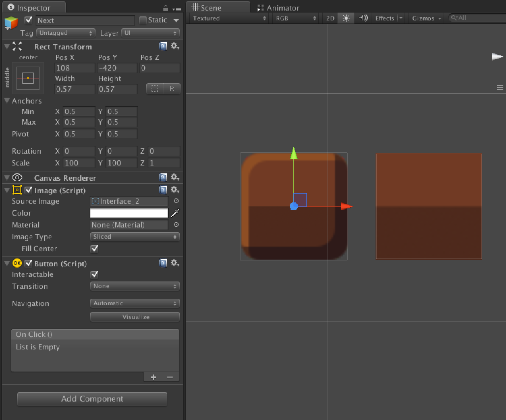
Task: Click the Pos X field showing 108
Action: click(x=75, y=68)
